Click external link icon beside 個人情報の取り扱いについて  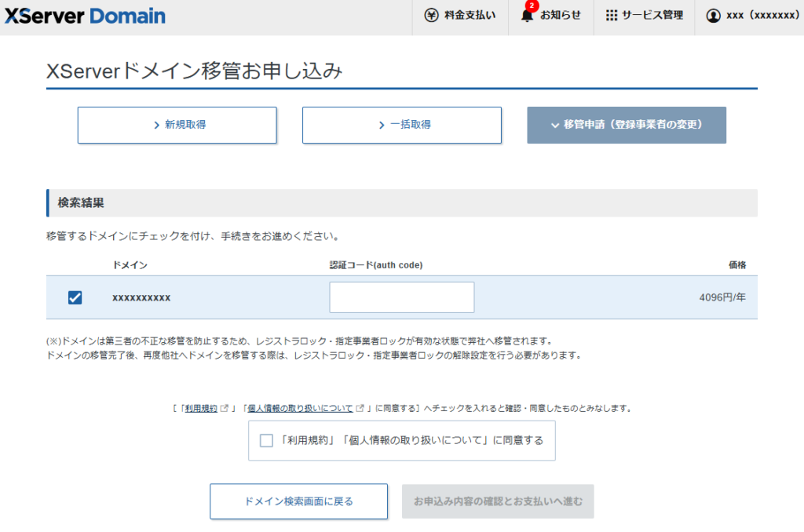(360, 408)
